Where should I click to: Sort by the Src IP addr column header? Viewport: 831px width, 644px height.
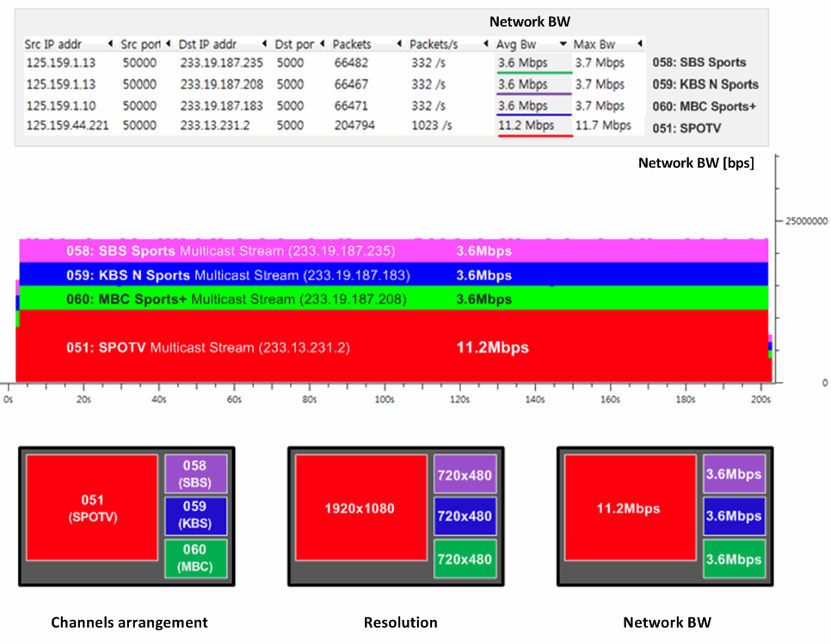click(x=70, y=44)
